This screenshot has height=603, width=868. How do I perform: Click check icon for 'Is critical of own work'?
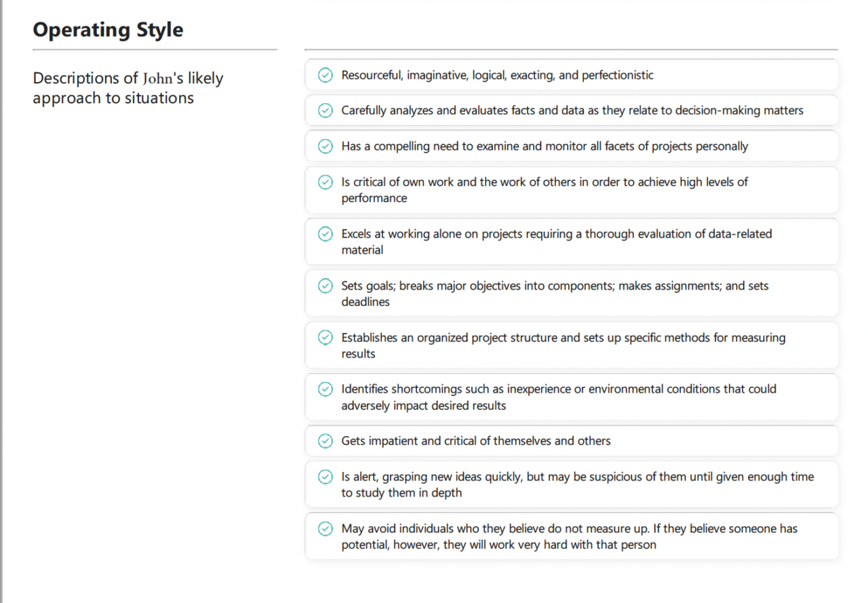325,182
